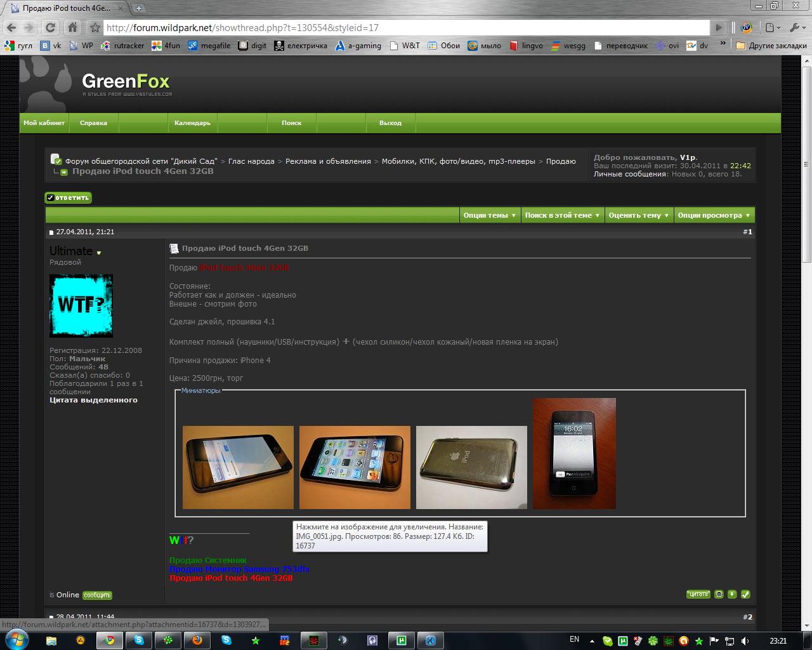Viewport: 812px width, 650px height.
Task: Click the page vertical scrollbar thumb
Action: 806,164
